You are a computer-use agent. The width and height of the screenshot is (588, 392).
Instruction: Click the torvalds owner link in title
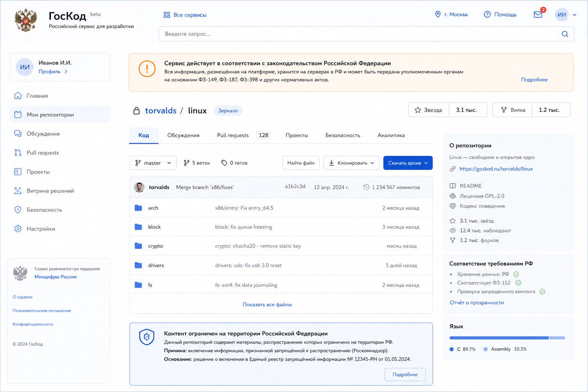[x=161, y=111]
